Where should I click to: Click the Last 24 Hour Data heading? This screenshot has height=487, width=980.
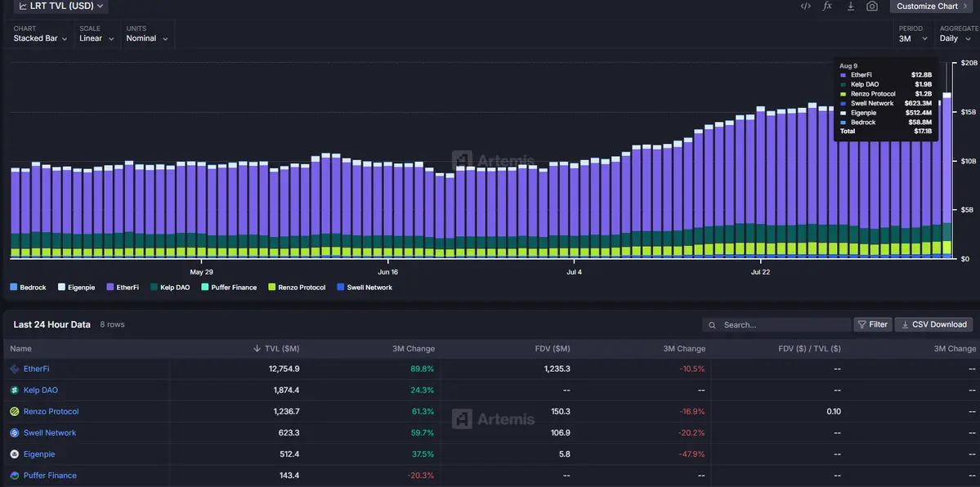click(51, 324)
